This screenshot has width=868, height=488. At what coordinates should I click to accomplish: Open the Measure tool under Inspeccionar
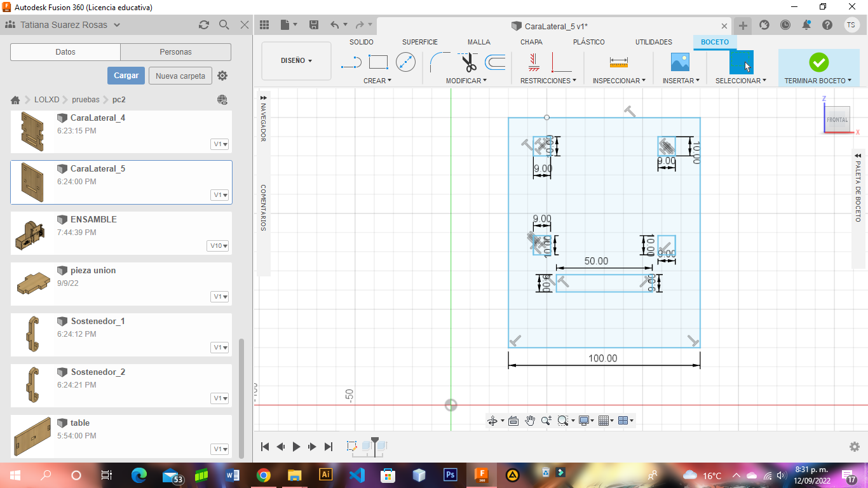618,62
